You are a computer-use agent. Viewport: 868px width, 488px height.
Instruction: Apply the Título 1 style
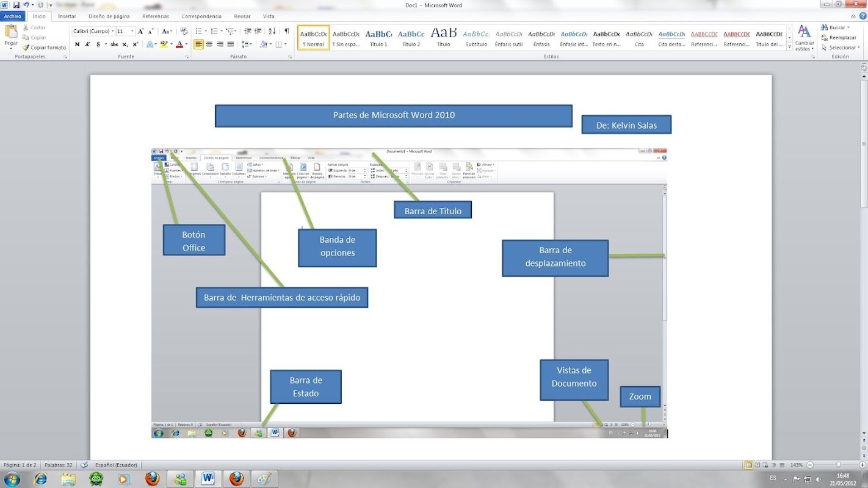(378, 38)
